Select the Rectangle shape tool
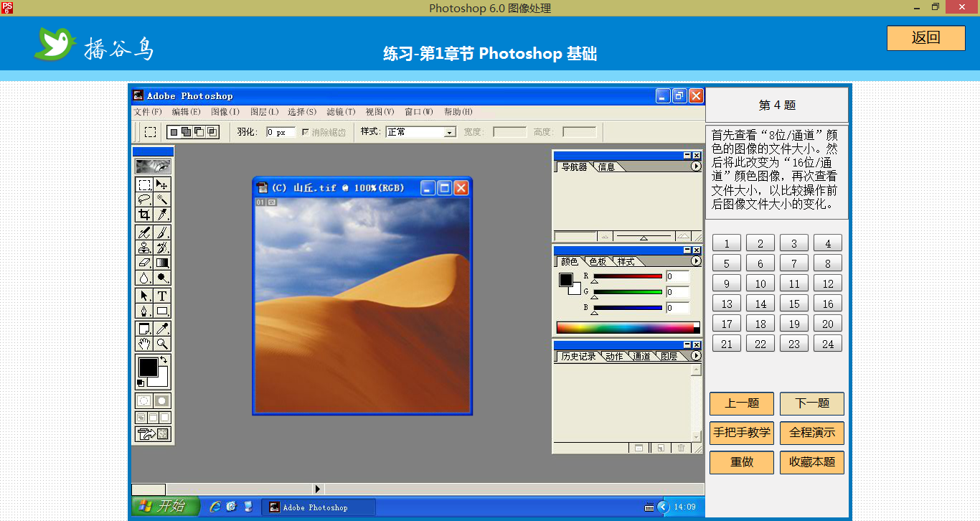Screen dimensions: 980x521 coord(162,311)
